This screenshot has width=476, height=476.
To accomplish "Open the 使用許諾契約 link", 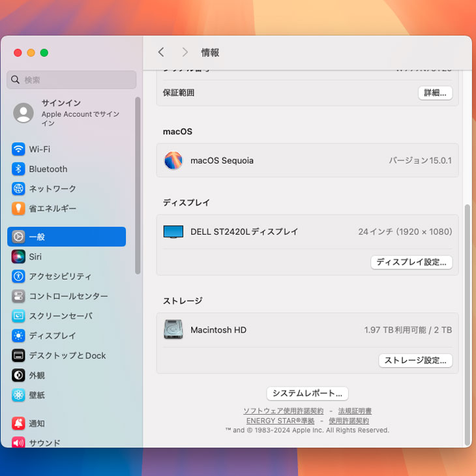I will tap(349, 421).
